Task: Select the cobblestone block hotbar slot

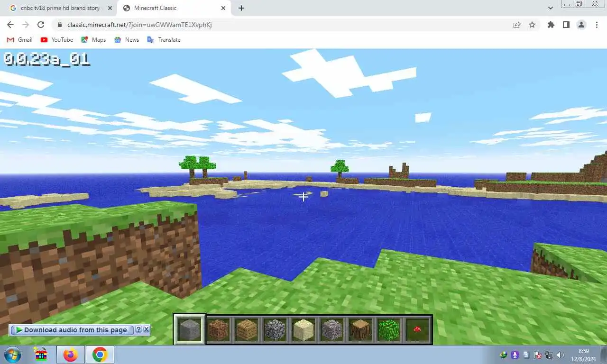Action: 275,329
